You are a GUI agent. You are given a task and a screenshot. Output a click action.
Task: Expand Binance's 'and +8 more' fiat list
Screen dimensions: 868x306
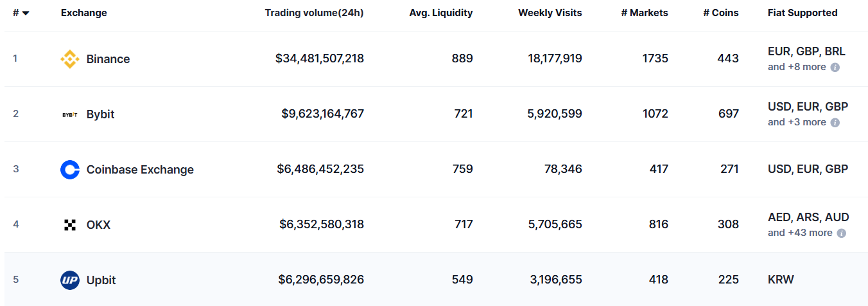(x=797, y=67)
